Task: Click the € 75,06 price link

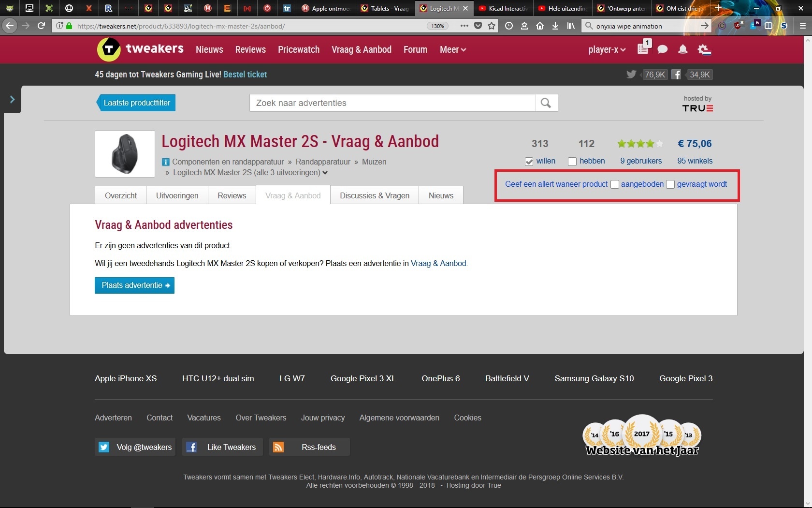Action: click(695, 144)
